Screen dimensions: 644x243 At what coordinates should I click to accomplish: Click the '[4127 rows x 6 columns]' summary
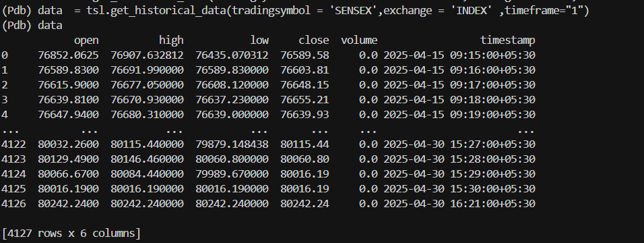tap(71, 234)
